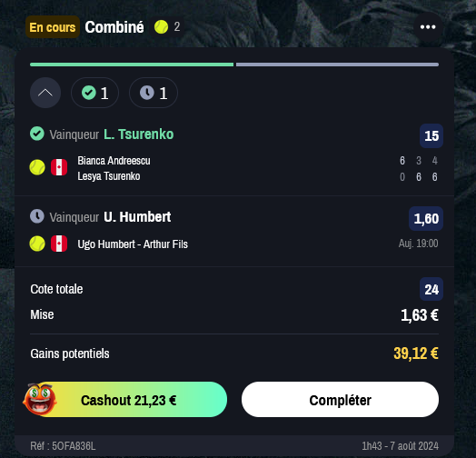Click Canadian flag on Humbert–Fils match
The image size is (476, 458).
click(x=59, y=244)
